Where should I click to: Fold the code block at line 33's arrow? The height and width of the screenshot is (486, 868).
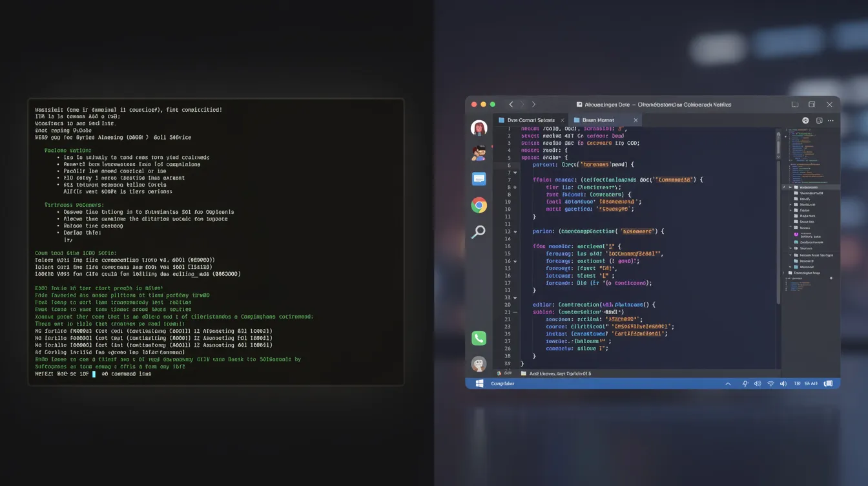coord(515,297)
